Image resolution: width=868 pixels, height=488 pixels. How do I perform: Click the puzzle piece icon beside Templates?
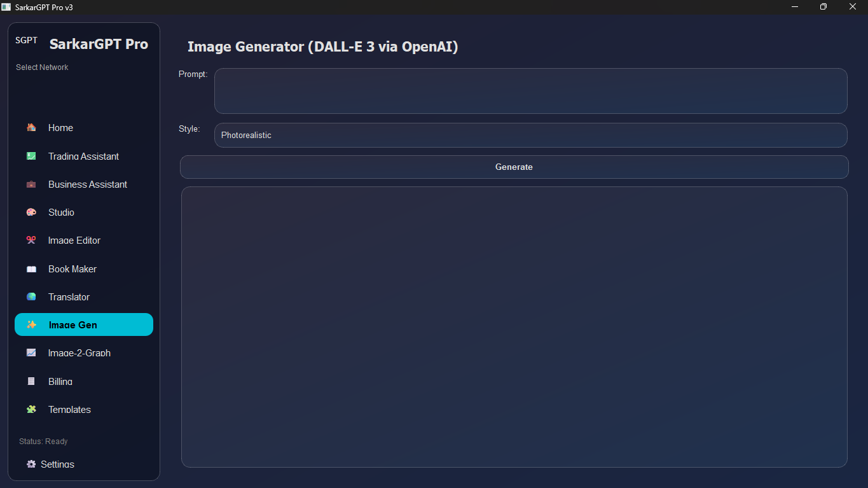click(x=31, y=409)
